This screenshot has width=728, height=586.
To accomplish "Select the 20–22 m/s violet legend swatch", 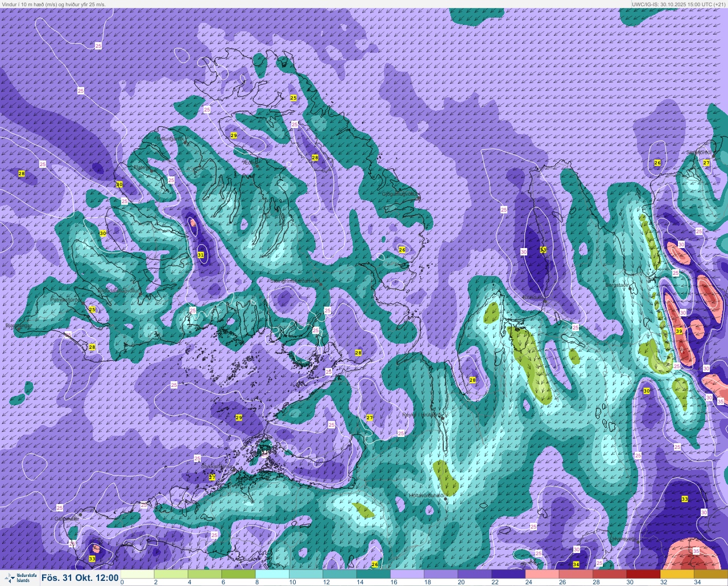I will pos(474,574).
